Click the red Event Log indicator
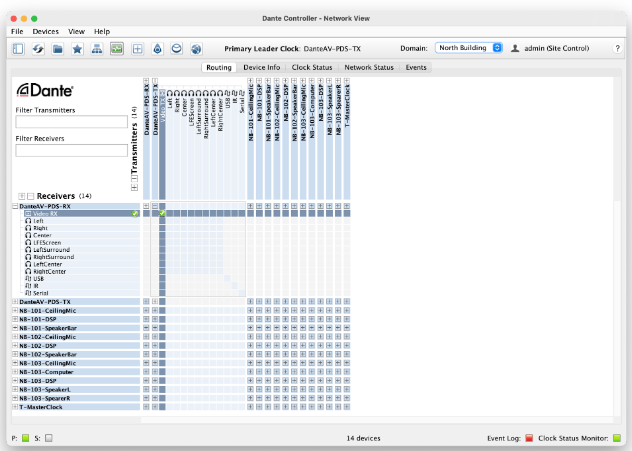Viewport: 632px width, 451px height. click(529, 438)
